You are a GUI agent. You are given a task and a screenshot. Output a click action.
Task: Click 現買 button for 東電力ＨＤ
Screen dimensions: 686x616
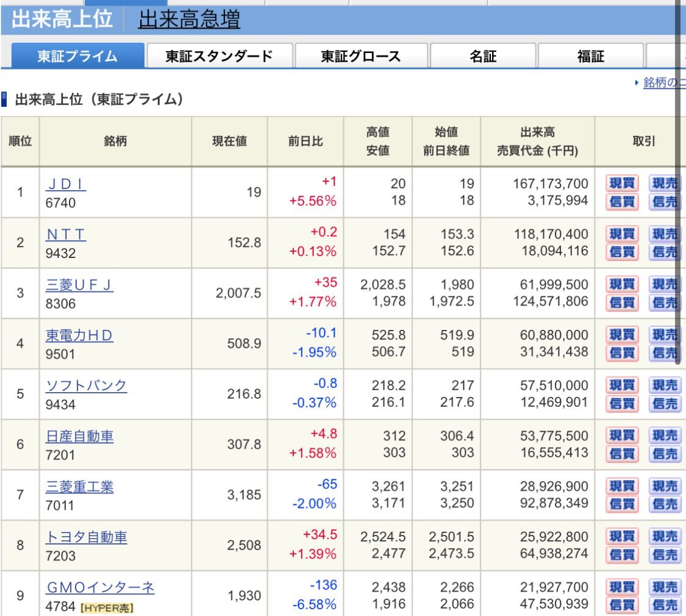pos(622,335)
